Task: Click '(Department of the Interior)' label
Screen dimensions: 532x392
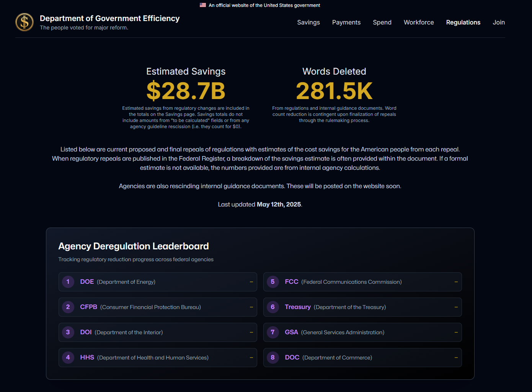Action: point(129,332)
